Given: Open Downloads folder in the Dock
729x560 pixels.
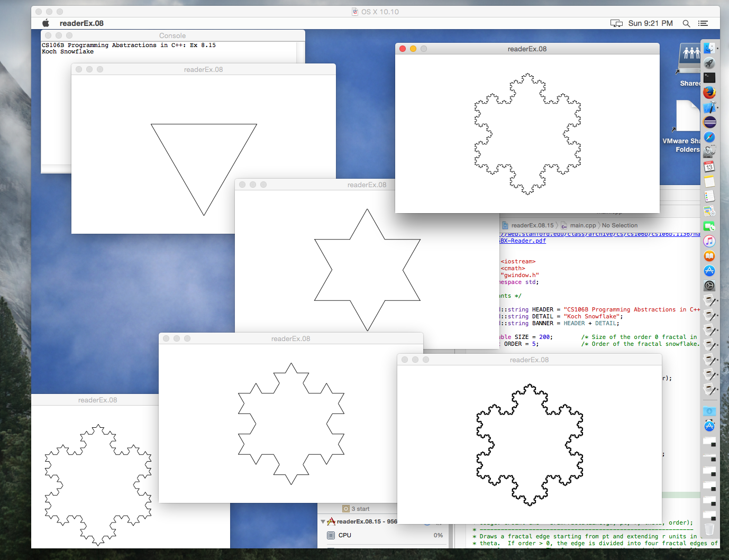Looking at the screenshot, I should (709, 411).
